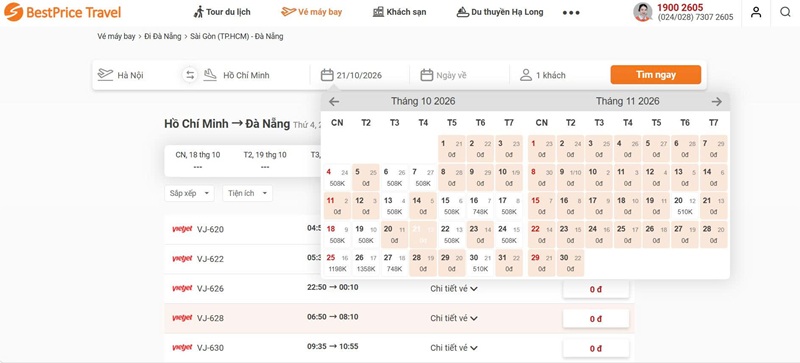Select October 22 in the calendar
Image resolution: width=800 pixels, height=363 pixels.
click(x=452, y=234)
